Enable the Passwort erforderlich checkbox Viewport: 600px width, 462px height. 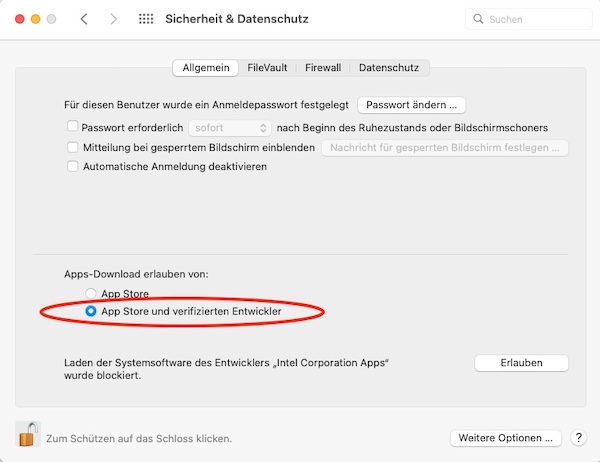click(x=72, y=128)
